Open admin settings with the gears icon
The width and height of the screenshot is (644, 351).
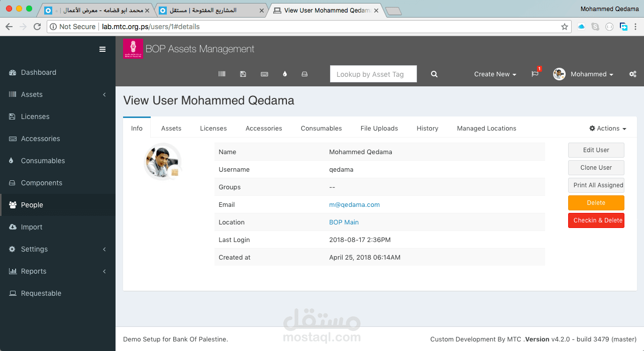coord(632,74)
